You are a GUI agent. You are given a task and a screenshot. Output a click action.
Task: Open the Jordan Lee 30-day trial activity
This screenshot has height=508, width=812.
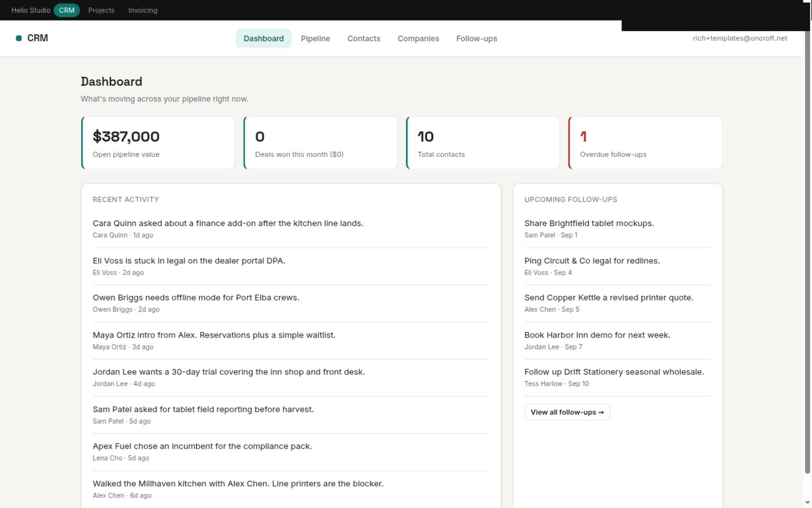coord(290,378)
